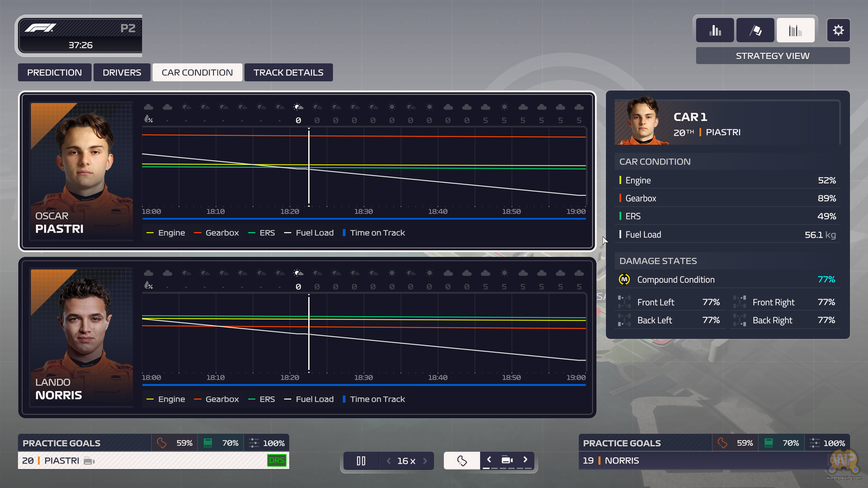Open the Prediction tab
868x488 pixels.
click(54, 73)
